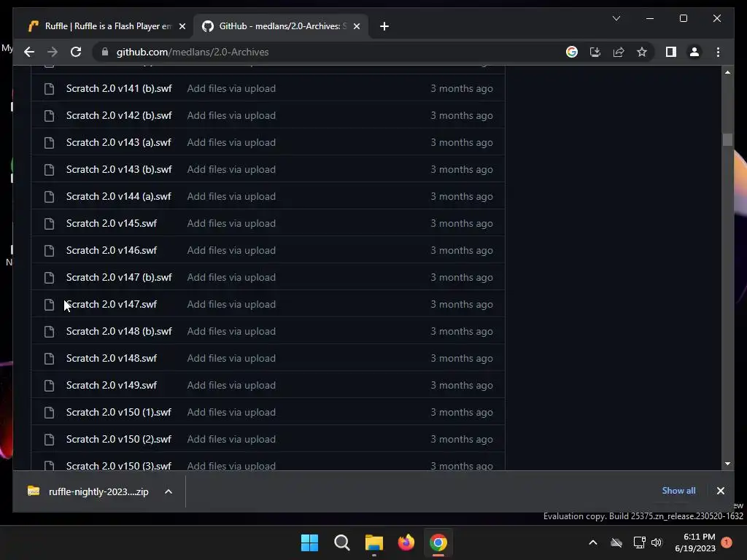
Task: Open Scratch 2.0 v147.swf file
Action: coord(112,304)
